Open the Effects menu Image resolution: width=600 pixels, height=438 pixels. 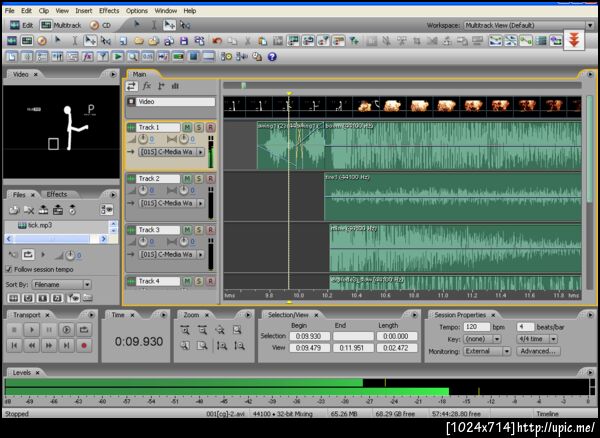[x=108, y=10]
